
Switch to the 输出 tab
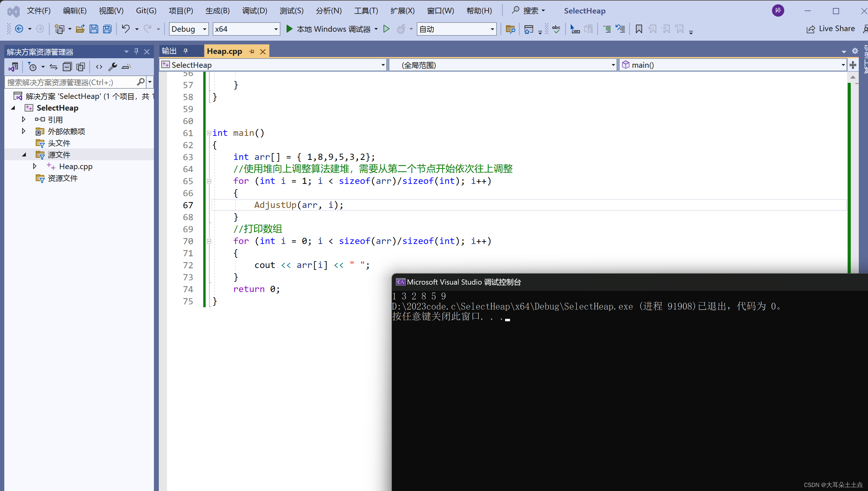(x=169, y=51)
